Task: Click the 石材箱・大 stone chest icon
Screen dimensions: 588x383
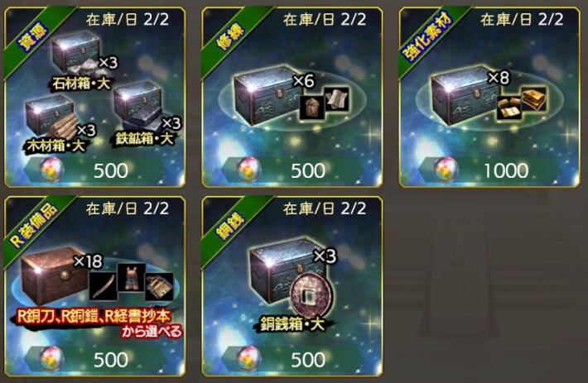Action: pyautogui.click(x=77, y=55)
